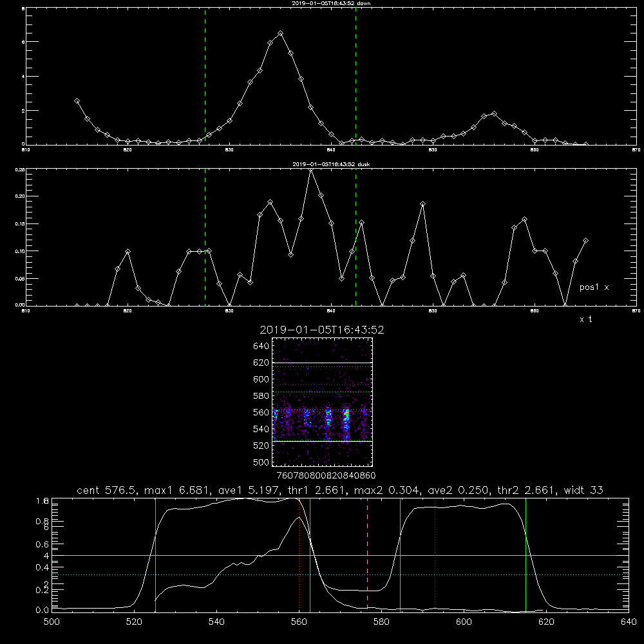
Task: Click the first diamond marker of dawn curve
Action: click(77, 100)
